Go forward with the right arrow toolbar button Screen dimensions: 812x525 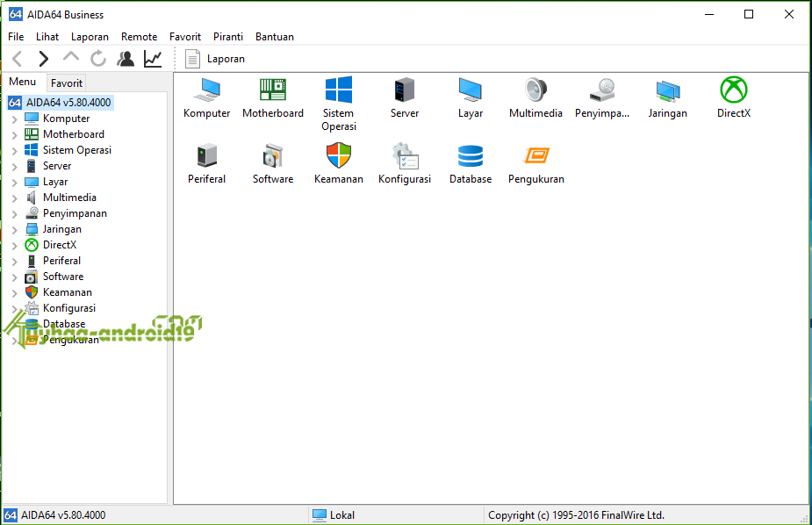click(x=44, y=59)
